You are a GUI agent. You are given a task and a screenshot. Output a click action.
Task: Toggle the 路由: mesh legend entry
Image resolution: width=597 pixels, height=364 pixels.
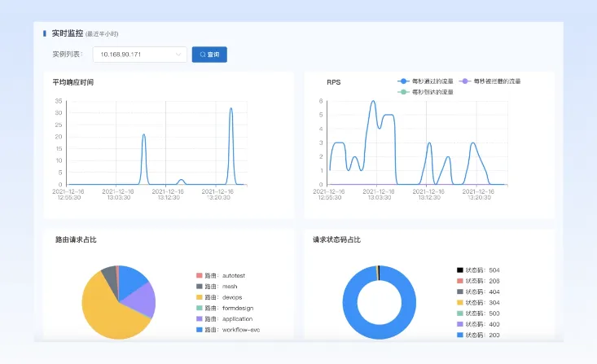coord(217,287)
